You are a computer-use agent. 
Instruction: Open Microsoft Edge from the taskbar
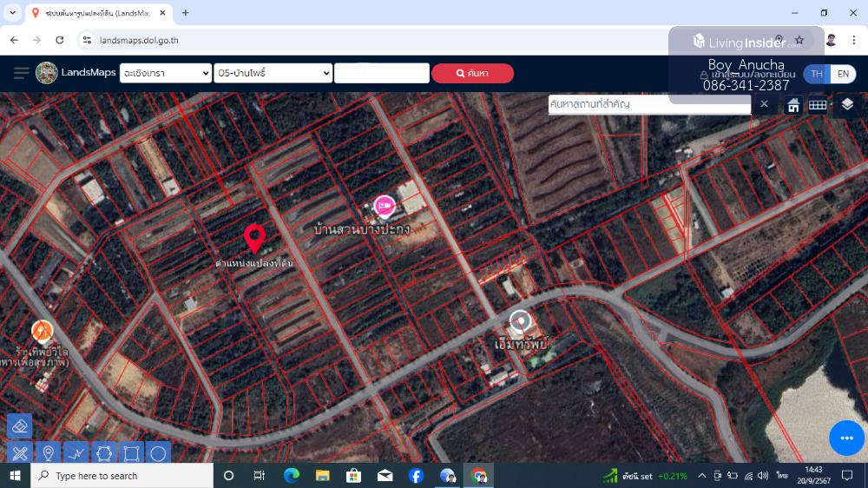tap(291, 476)
